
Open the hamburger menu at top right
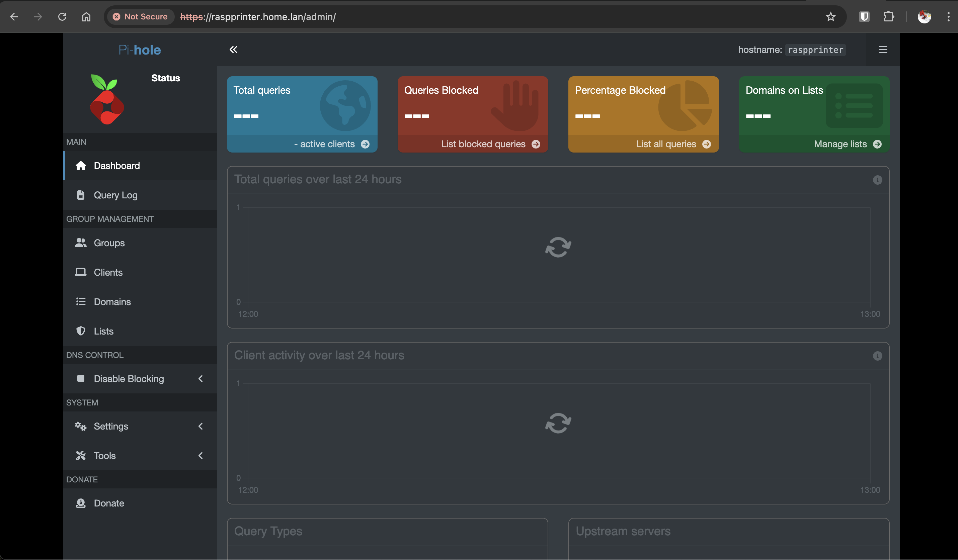(883, 50)
